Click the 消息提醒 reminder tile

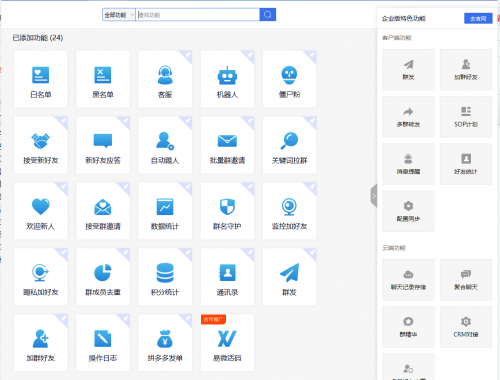[408, 164]
